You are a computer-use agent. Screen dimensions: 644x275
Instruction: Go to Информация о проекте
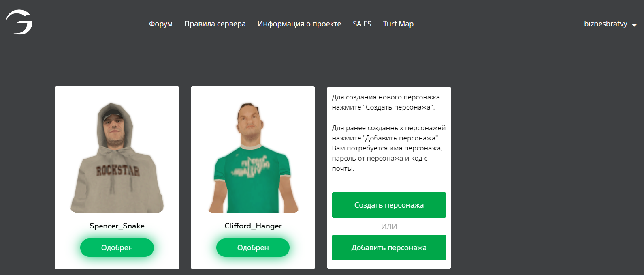299,24
